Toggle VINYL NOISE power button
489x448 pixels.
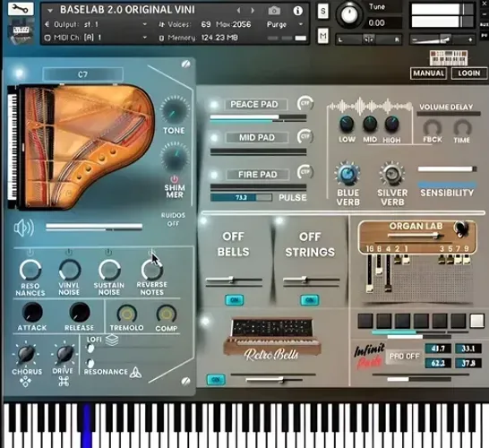coord(69,252)
